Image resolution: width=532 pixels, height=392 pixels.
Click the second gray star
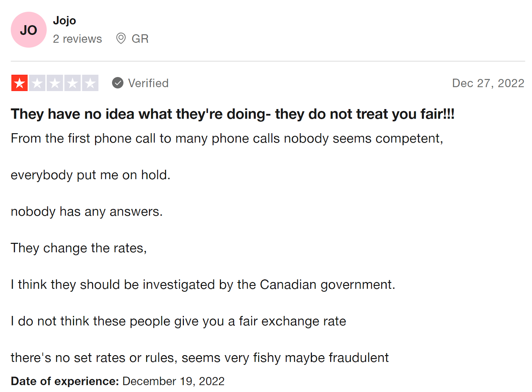pos(37,83)
